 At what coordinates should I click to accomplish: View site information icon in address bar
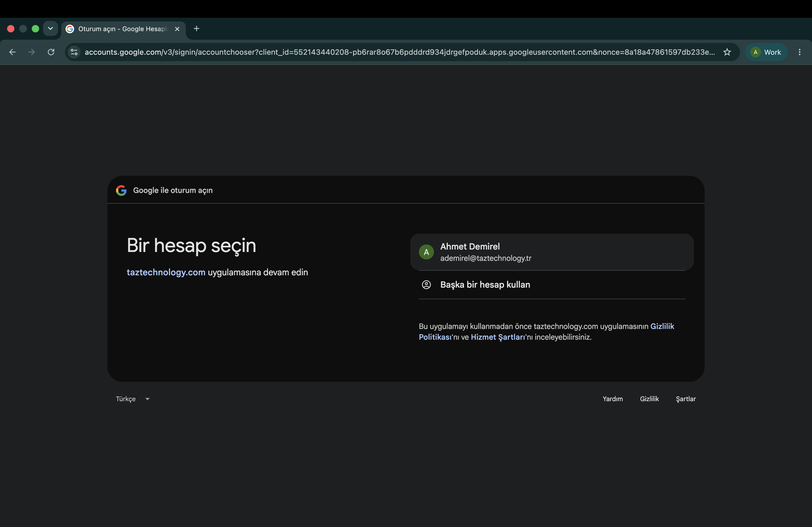74,52
